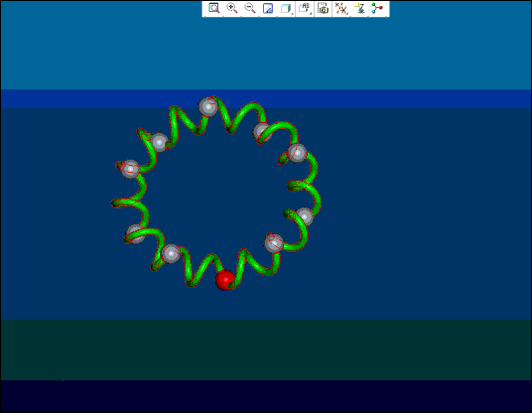This screenshot has height=413, width=532.
Task: Click the zoom in magnifier icon
Action: coord(232,8)
